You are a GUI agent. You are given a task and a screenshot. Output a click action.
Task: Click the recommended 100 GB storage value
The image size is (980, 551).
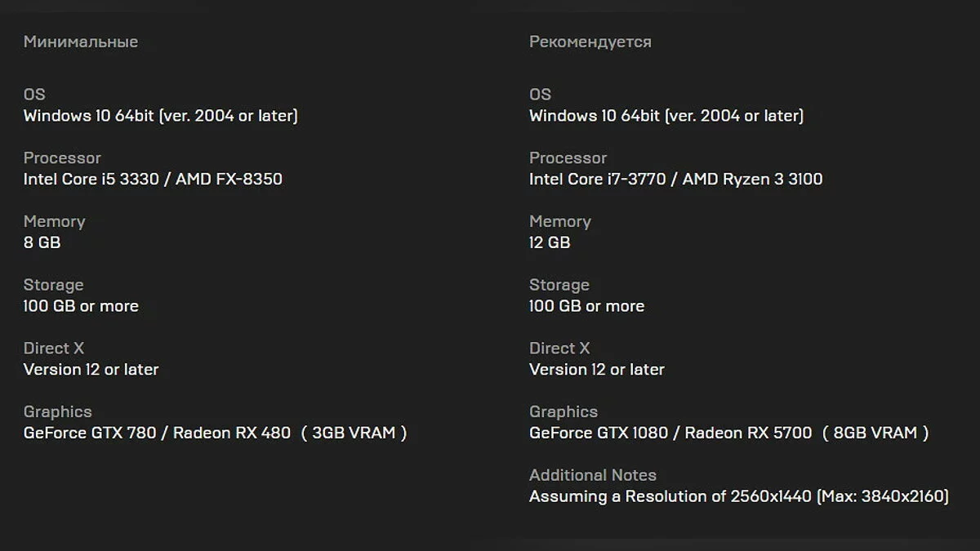click(586, 306)
